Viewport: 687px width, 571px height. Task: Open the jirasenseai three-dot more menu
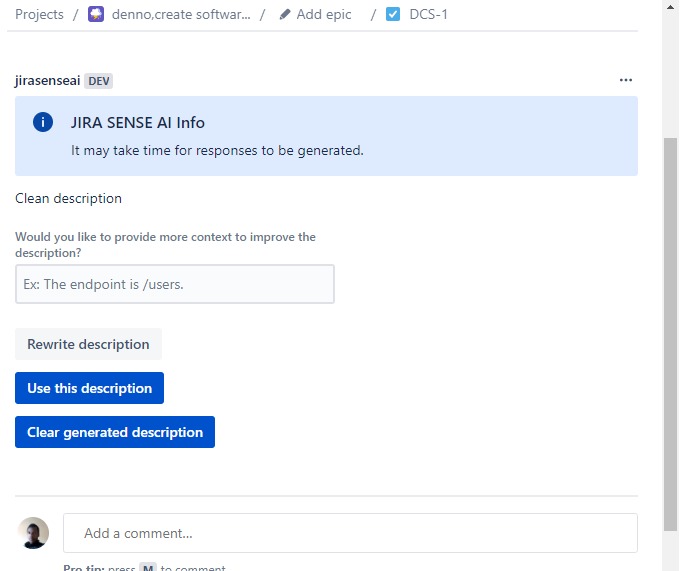click(x=625, y=80)
